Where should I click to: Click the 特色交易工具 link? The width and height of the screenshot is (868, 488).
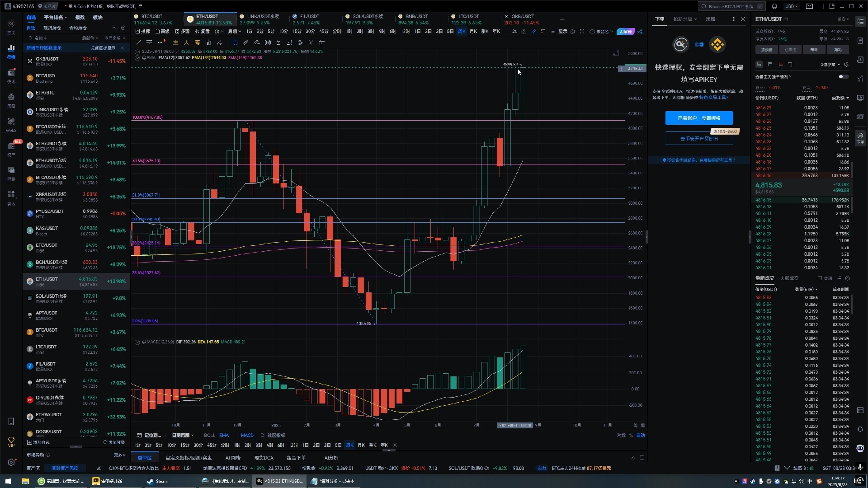pyautogui.click(x=712, y=98)
